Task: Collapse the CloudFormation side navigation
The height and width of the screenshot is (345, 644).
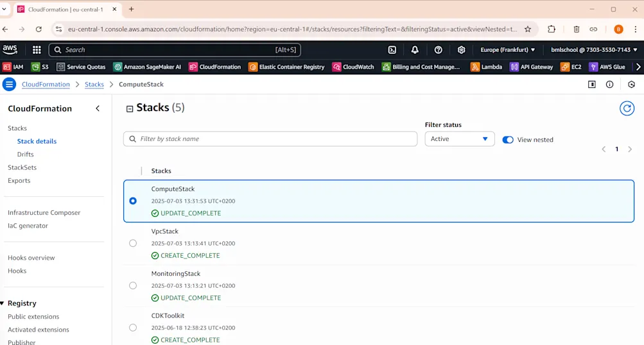Action: pyautogui.click(x=98, y=108)
